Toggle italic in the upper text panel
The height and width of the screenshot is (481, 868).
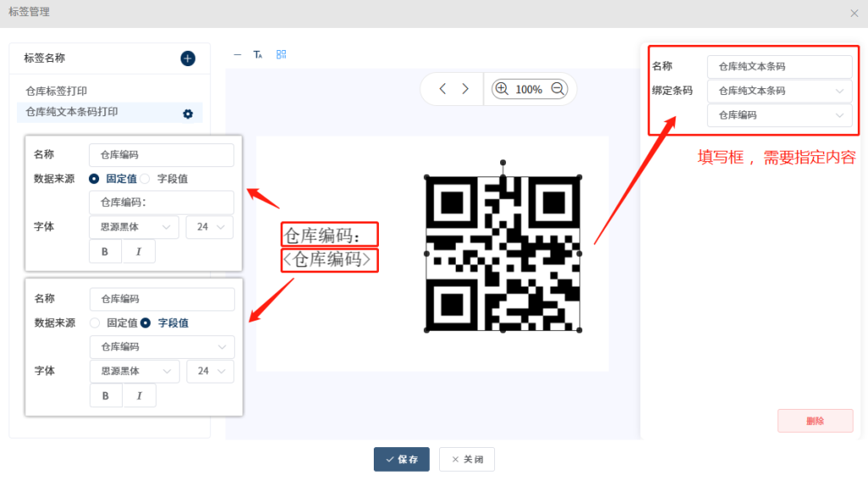tap(138, 252)
